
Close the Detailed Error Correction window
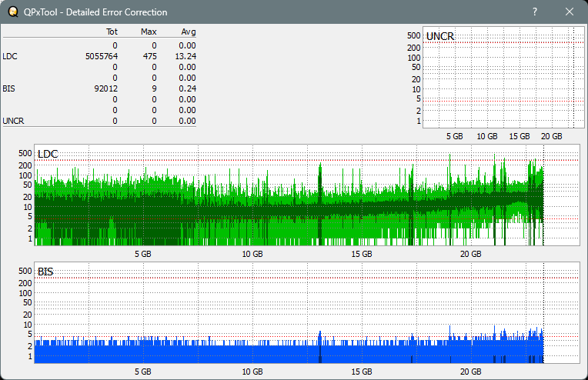tap(570, 12)
